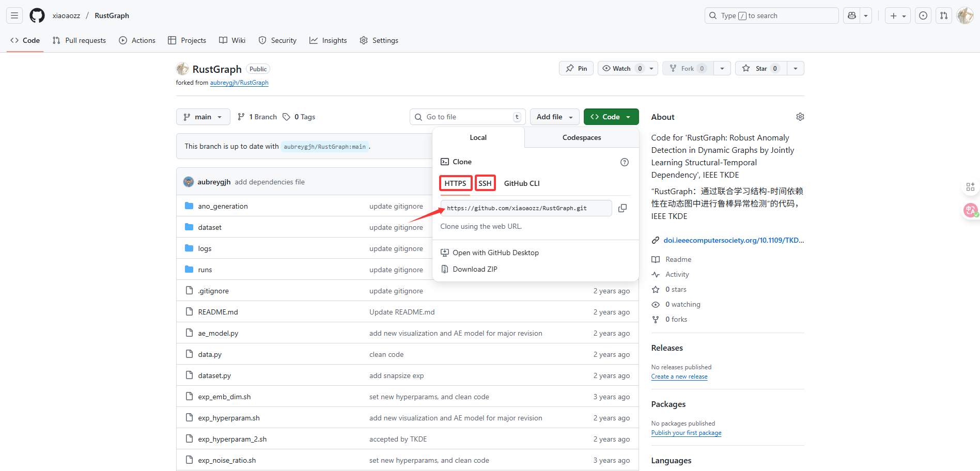Open the aubreygjh/RustGraph fork source link
The width and height of the screenshot is (980, 471).
[239, 83]
